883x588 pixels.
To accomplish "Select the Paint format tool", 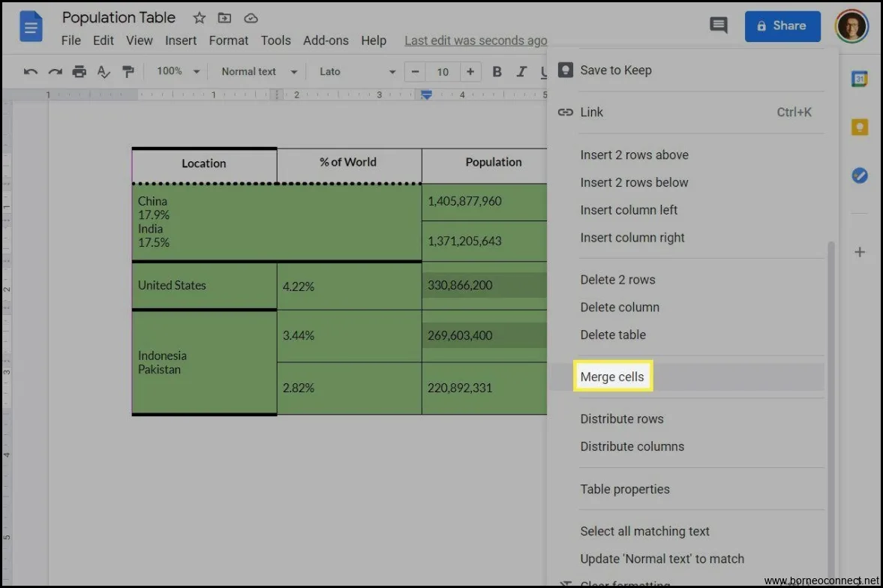I will pos(128,71).
